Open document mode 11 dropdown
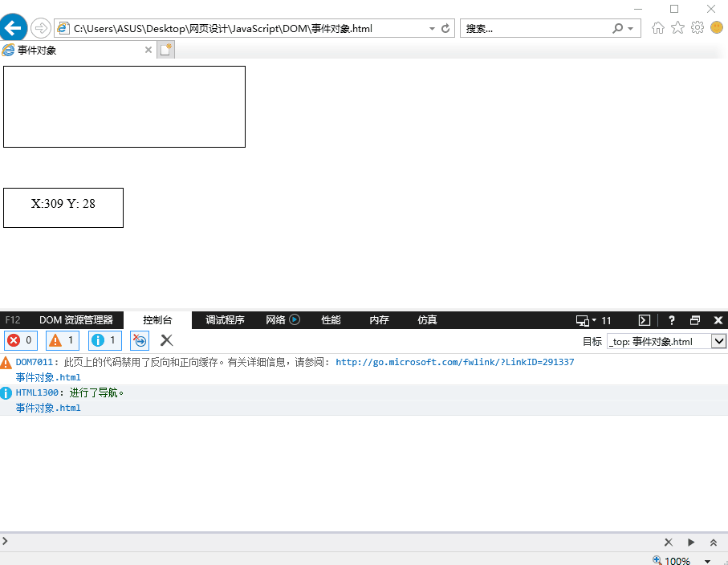 [593, 320]
